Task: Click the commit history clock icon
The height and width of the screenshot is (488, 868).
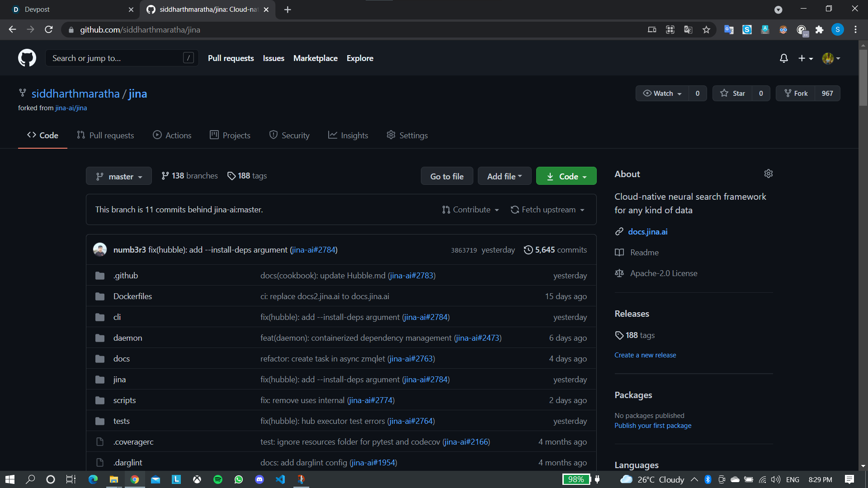Action: pyautogui.click(x=528, y=250)
